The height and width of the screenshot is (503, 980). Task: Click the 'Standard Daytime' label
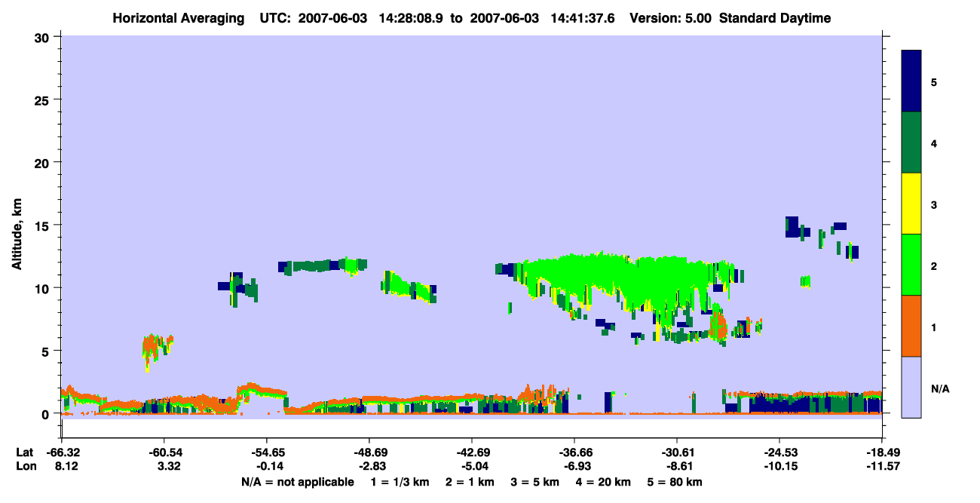pyautogui.click(x=775, y=18)
